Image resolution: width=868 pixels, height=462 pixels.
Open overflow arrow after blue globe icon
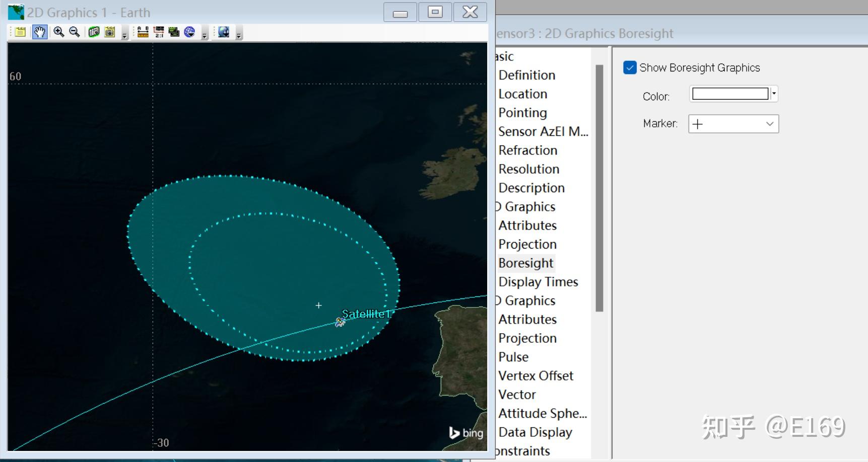point(205,34)
